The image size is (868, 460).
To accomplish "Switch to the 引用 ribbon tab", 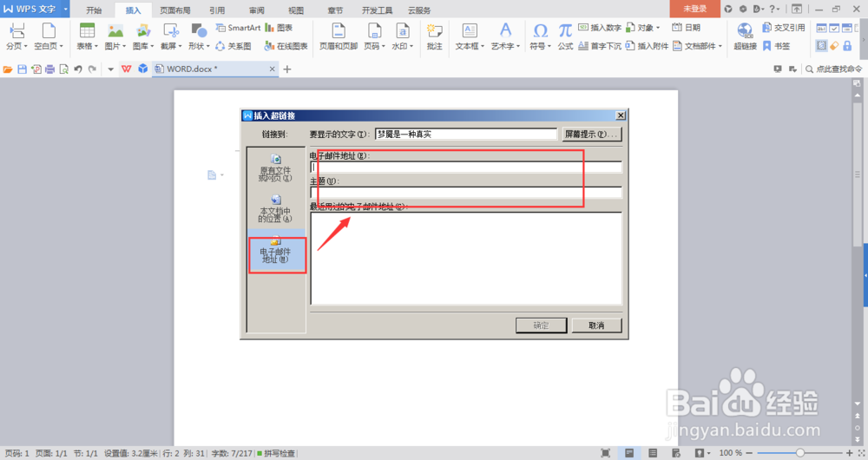I will click(217, 10).
